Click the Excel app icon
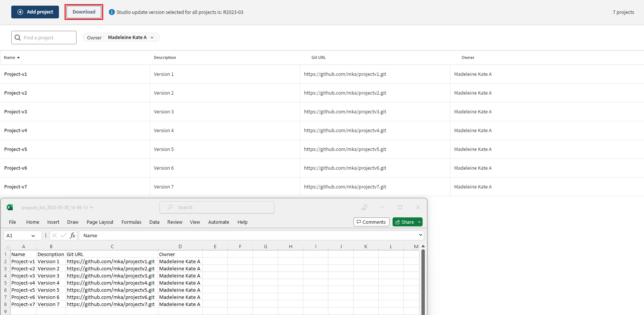 pos(10,207)
